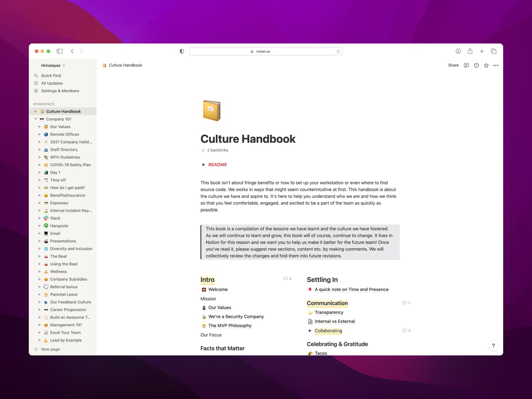
Task: Click the Slack icon in sidebar
Action: tap(46, 218)
